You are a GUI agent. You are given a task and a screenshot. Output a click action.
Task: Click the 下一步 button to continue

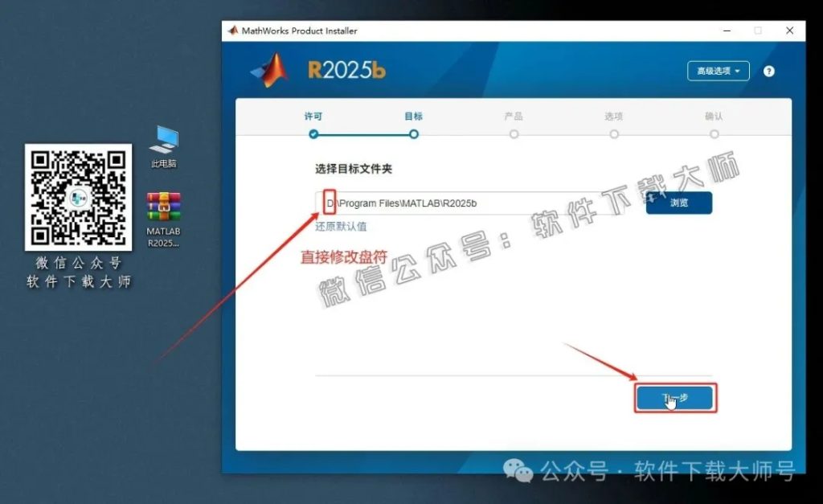click(675, 397)
